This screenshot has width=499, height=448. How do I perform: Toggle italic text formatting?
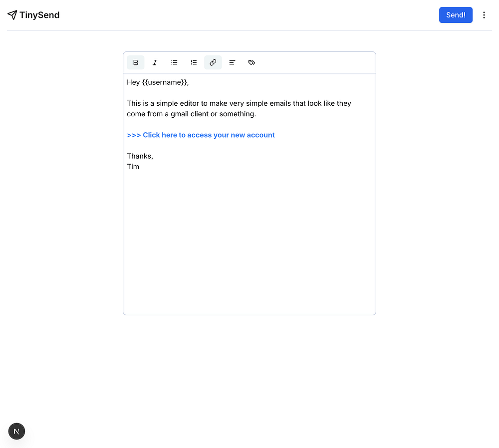pos(155,62)
